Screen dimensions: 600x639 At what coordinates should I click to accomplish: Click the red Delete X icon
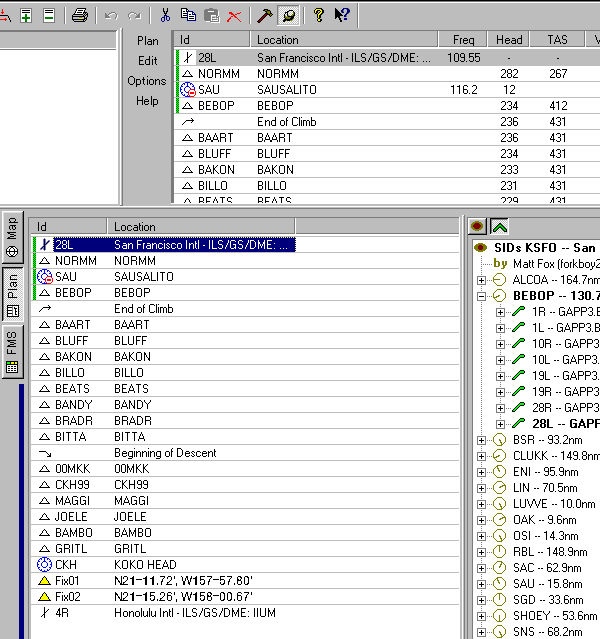[x=235, y=15]
